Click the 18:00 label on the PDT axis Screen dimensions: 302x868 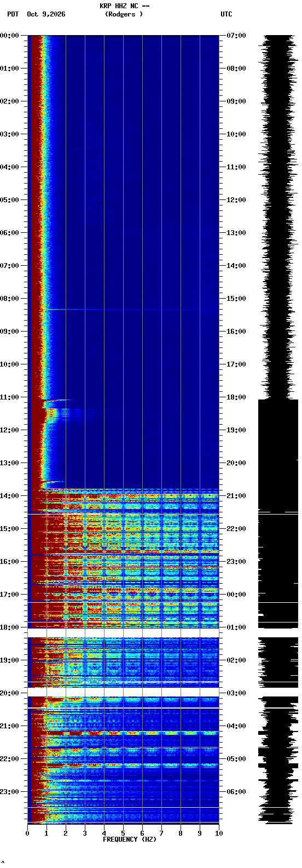(9, 627)
